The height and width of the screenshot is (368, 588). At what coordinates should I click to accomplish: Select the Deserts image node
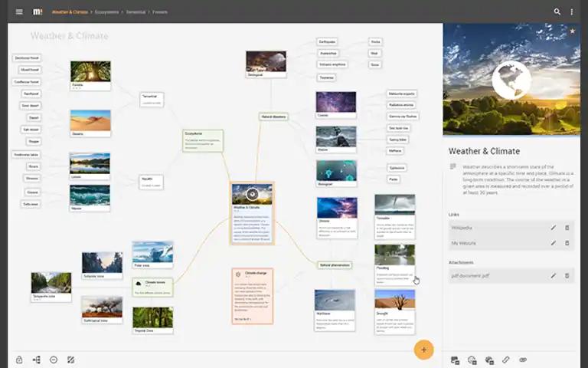pos(90,123)
